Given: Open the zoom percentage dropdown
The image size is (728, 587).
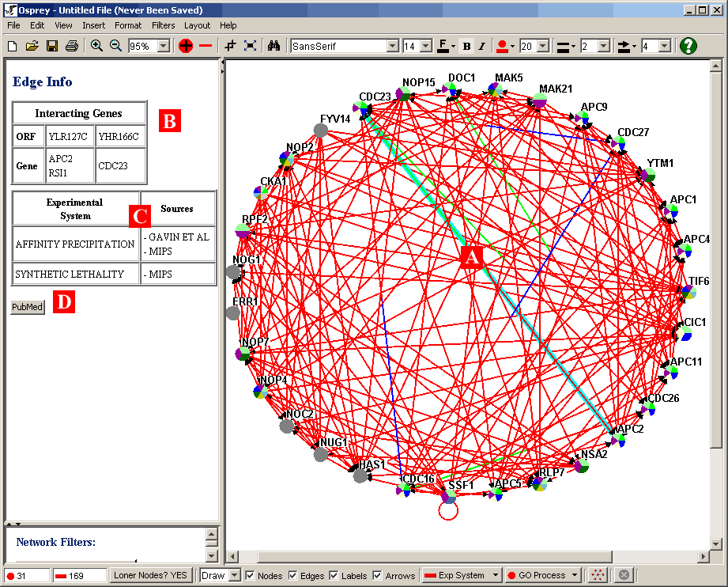Looking at the screenshot, I should [164, 47].
